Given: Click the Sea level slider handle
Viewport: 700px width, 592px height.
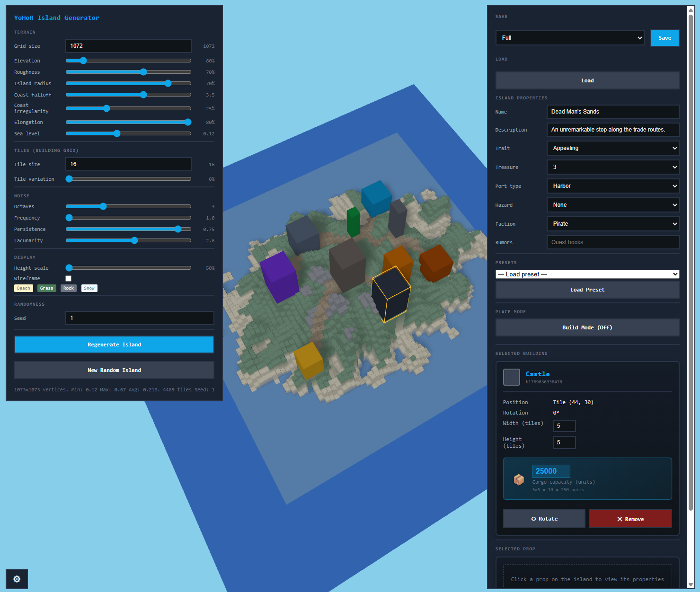Looking at the screenshot, I should pyautogui.click(x=116, y=133).
